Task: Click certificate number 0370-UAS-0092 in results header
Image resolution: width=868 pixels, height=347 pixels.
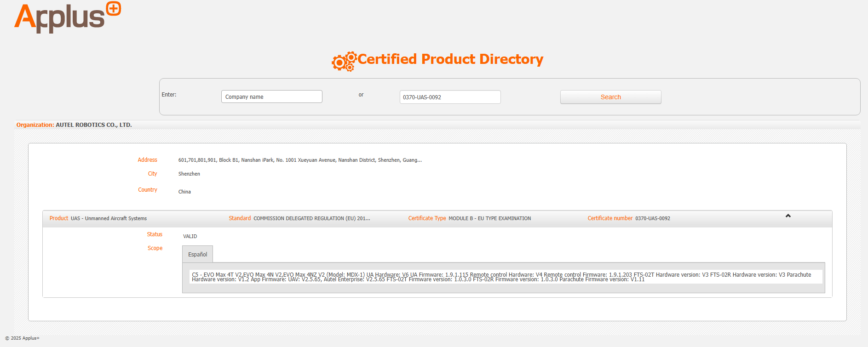Action: click(x=652, y=219)
